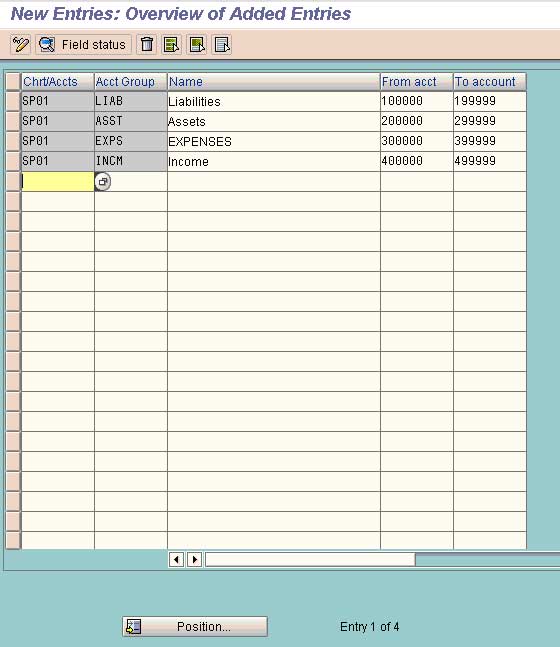
Task: Click the EXPENSES name cell
Action: pyautogui.click(x=274, y=142)
